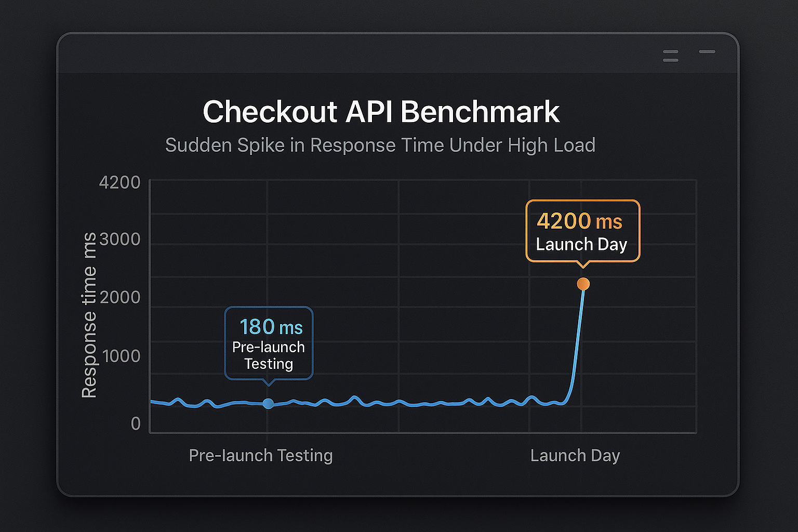Viewport: 798px width, 532px height.
Task: Click the steep rising spike of the line
Action: click(x=576, y=343)
